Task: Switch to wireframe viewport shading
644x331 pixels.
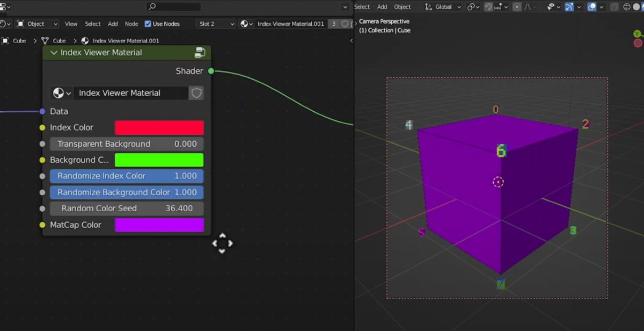Action: 626,7
